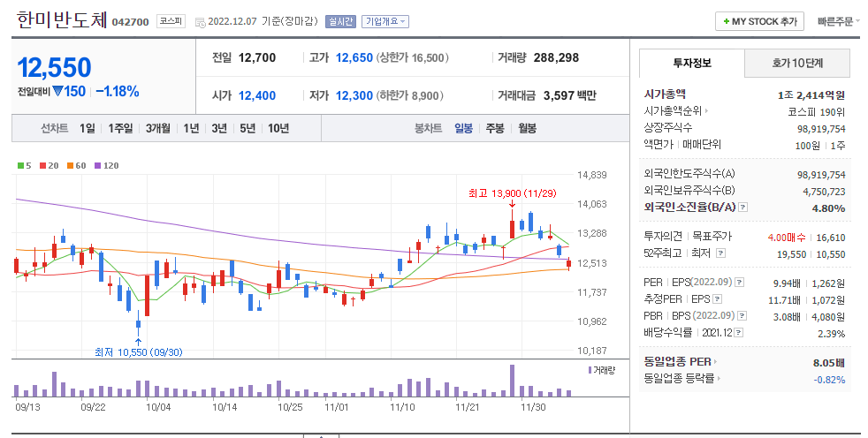Select the 3년 line chart period

tap(219, 128)
